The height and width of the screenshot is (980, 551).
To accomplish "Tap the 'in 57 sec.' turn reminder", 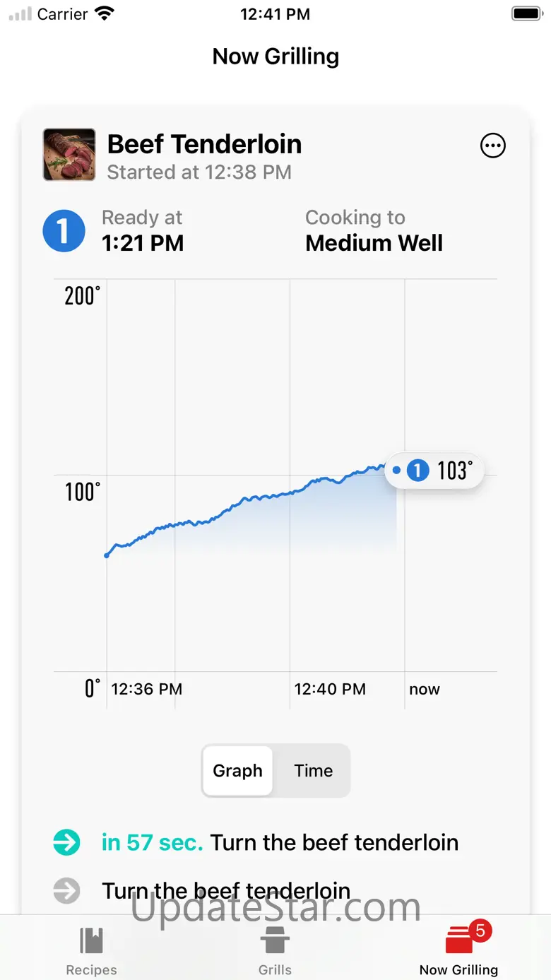I will pos(152,842).
